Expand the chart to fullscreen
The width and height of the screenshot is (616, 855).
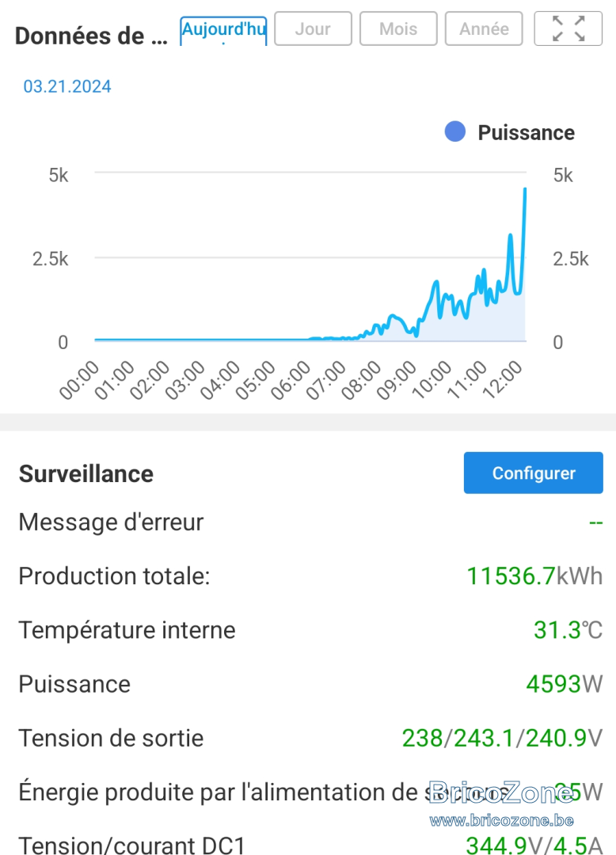click(x=568, y=28)
